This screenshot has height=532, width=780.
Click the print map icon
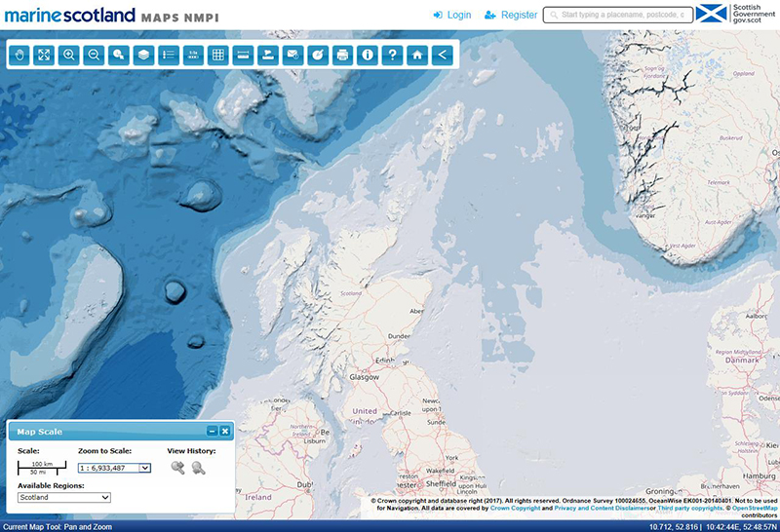(343, 56)
